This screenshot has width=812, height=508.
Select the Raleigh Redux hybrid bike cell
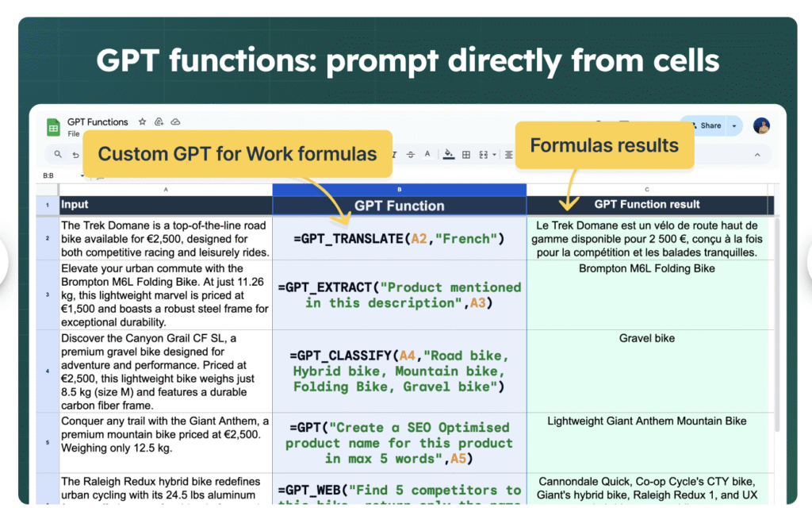(x=166, y=488)
